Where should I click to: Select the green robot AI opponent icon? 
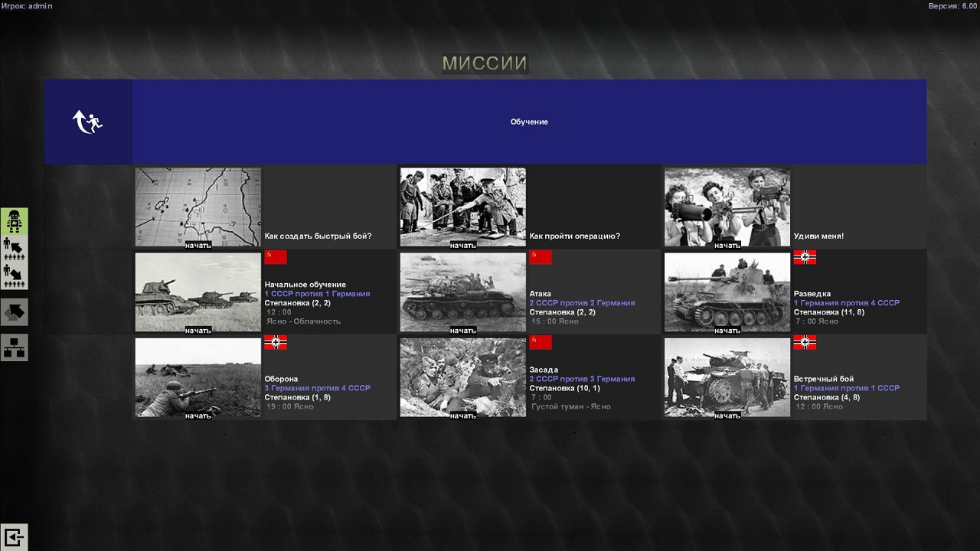click(14, 221)
